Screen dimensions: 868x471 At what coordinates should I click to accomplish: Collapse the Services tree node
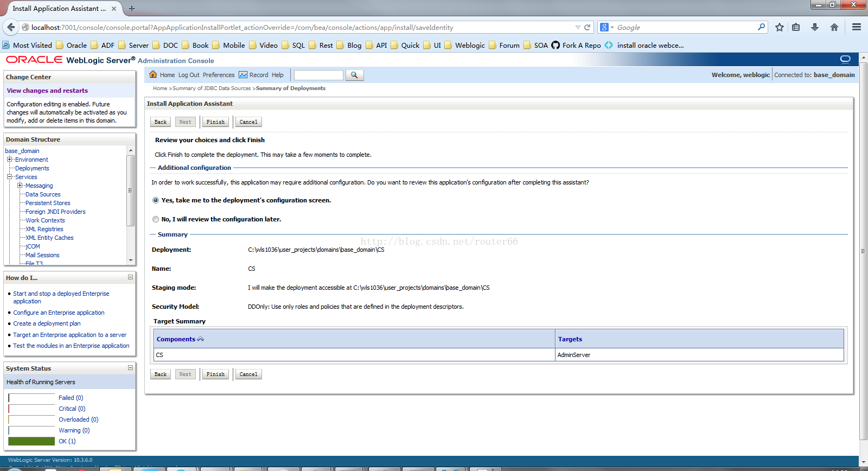click(x=9, y=177)
